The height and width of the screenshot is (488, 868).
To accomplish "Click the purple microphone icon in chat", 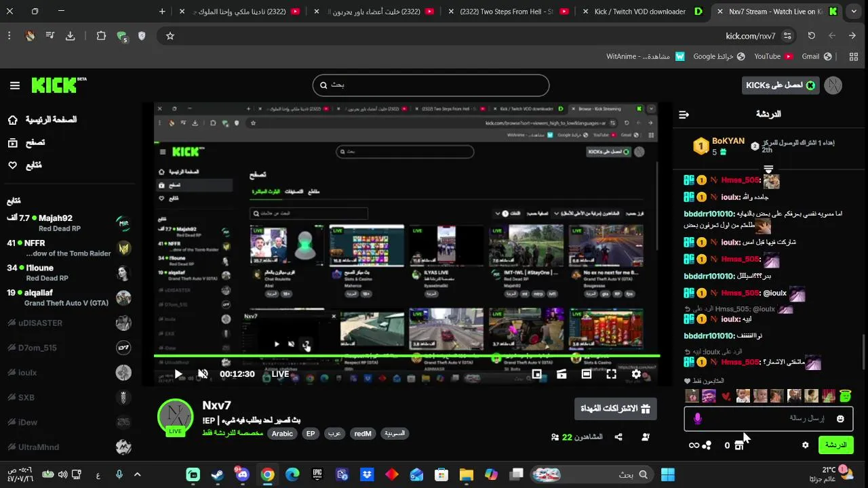I will [698, 419].
